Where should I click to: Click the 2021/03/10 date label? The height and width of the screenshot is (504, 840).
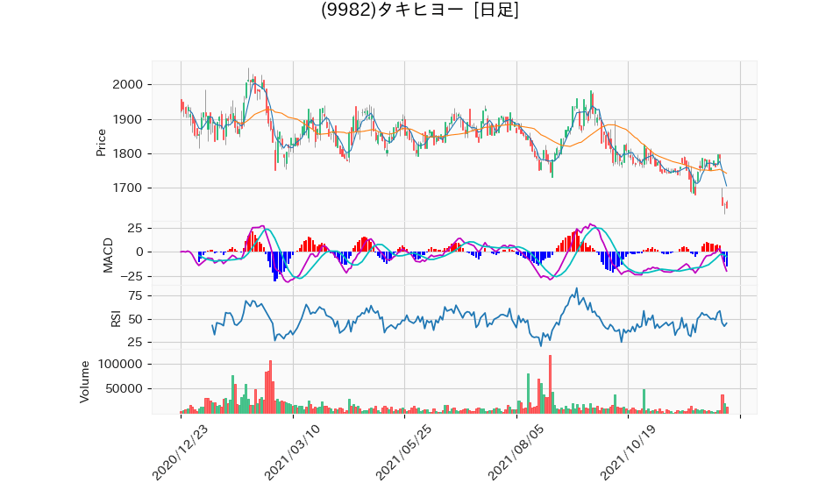coord(292,453)
